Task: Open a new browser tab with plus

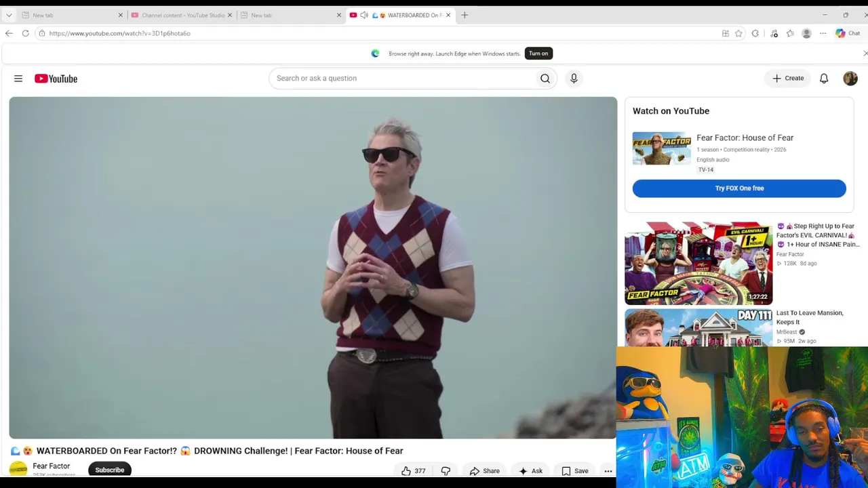Action: (x=465, y=15)
